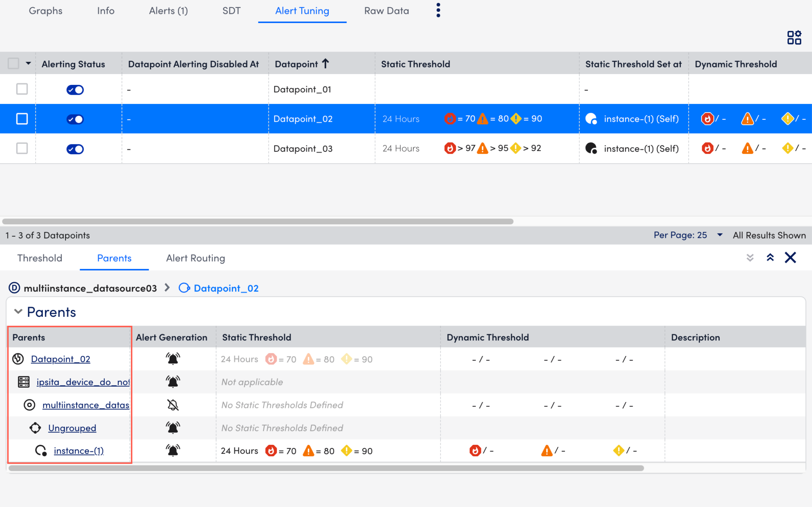Click the datapoint icon in the Datapoint_02 breadcrumb
The width and height of the screenshot is (812, 507).
pyautogui.click(x=184, y=288)
